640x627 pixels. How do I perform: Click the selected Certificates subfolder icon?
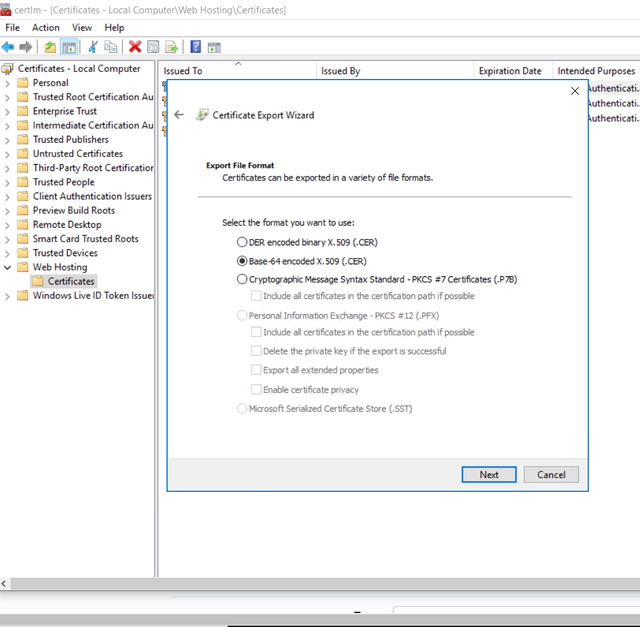click(38, 281)
